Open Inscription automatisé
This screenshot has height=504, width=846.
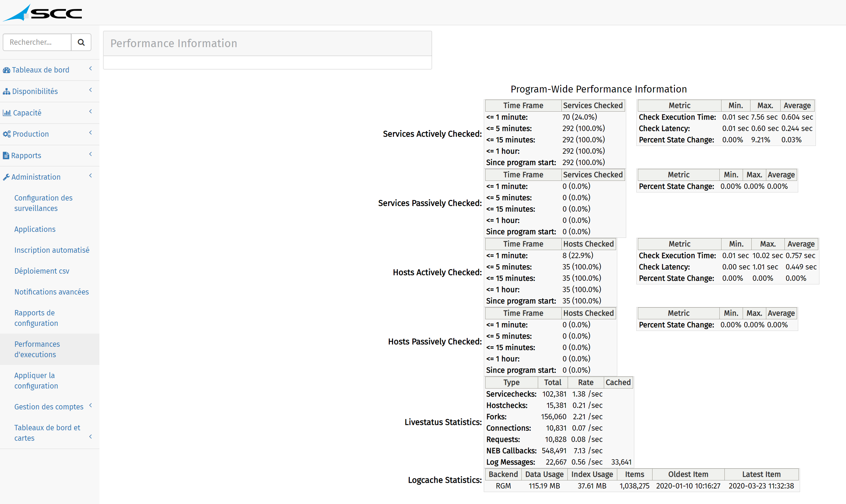52,250
